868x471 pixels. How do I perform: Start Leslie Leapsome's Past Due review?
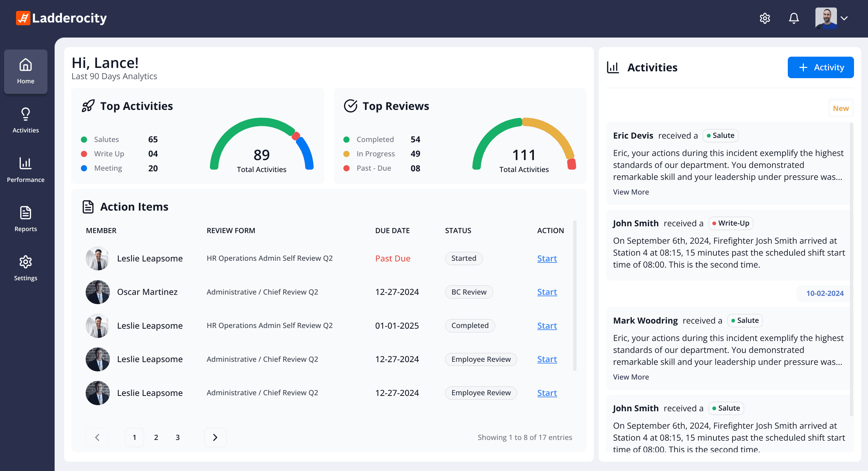tap(547, 259)
